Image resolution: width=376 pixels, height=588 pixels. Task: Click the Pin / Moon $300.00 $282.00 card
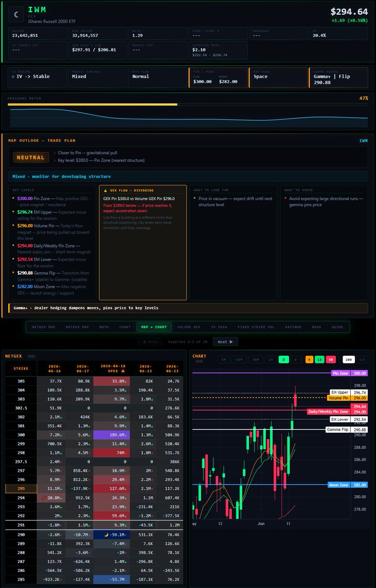click(x=217, y=77)
